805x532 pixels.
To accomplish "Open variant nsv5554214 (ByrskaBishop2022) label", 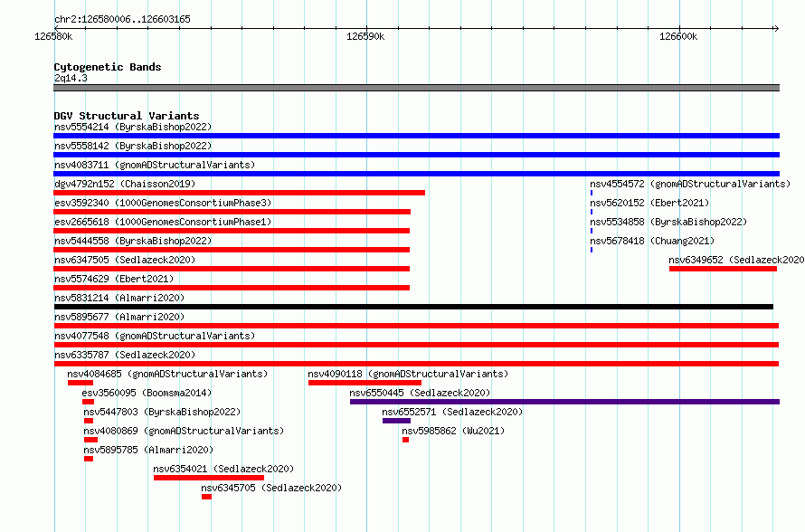I will pyautogui.click(x=133, y=127).
